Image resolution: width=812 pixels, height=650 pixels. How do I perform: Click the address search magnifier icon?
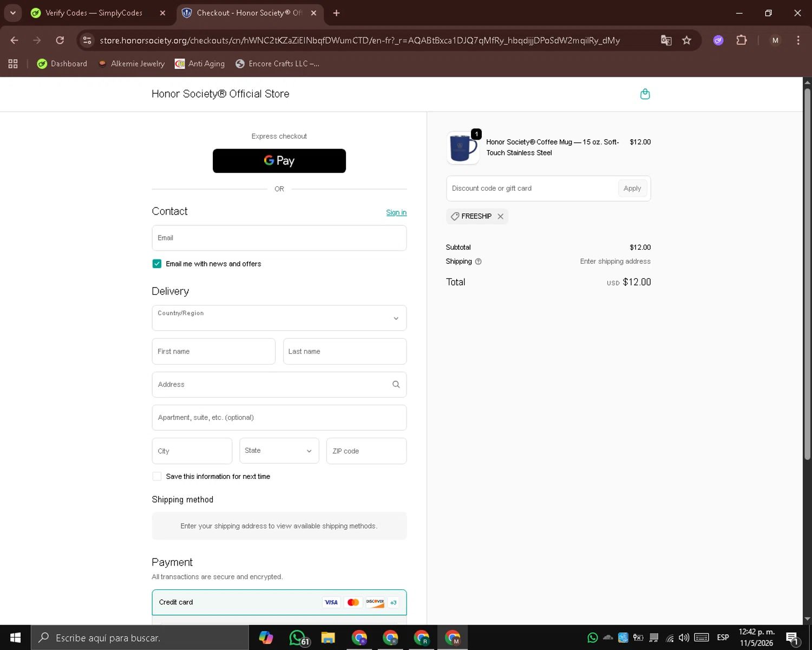[396, 385]
